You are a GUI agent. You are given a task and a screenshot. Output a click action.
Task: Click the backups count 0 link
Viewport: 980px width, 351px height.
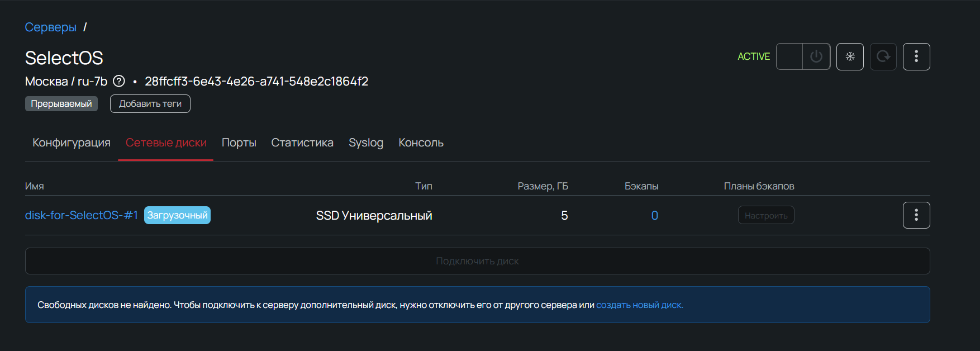(x=654, y=215)
